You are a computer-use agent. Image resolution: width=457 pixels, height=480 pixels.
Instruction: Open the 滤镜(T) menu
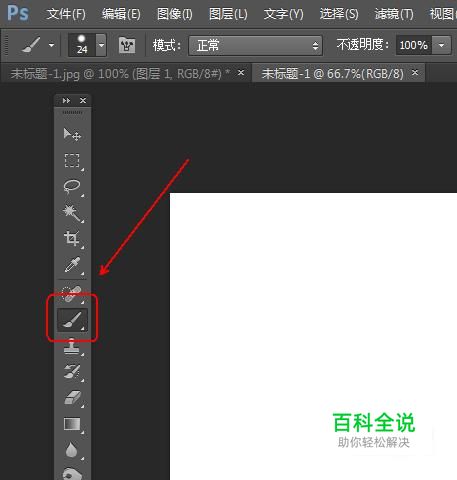tap(394, 14)
